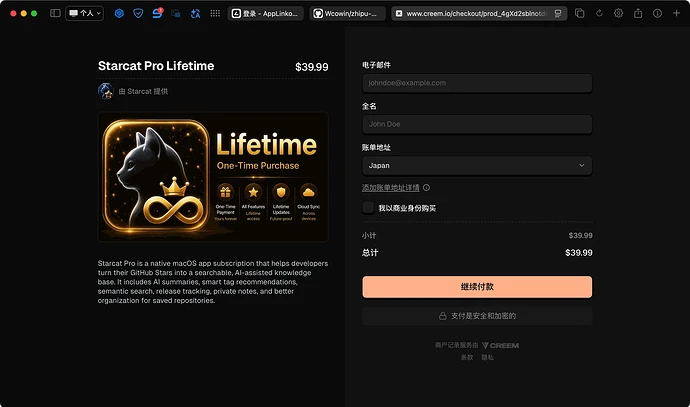This screenshot has width=690, height=407.
Task: Click the reader icon in address bar
Action: tap(558, 14)
